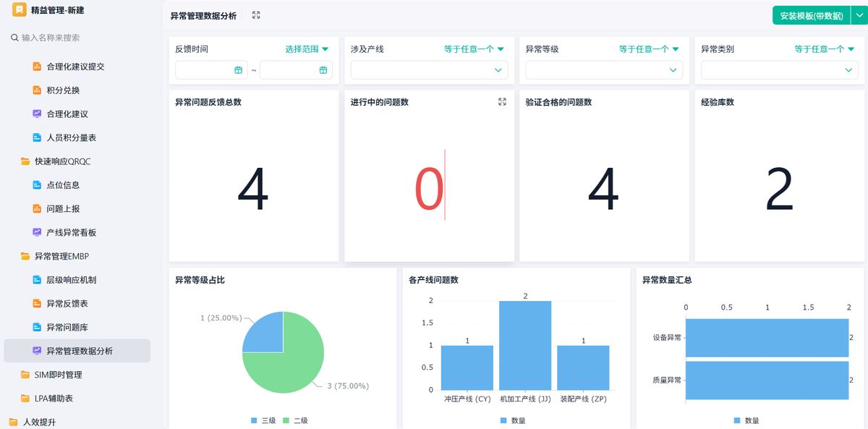Click the 装配产线 (ZP) bar
The height and width of the screenshot is (429, 868).
coord(583,368)
